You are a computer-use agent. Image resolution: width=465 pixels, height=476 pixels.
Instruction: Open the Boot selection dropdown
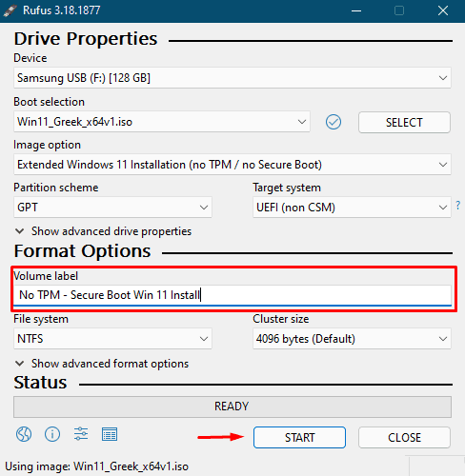click(162, 122)
